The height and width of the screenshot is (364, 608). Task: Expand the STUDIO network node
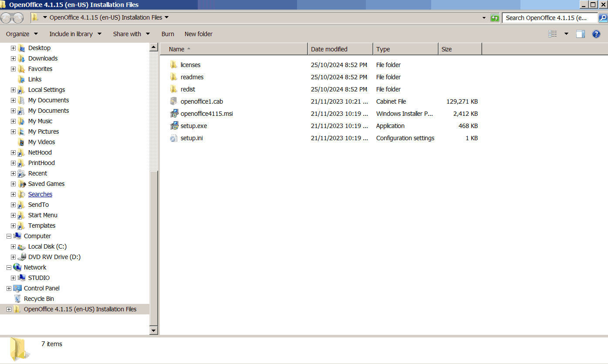pyautogui.click(x=13, y=278)
